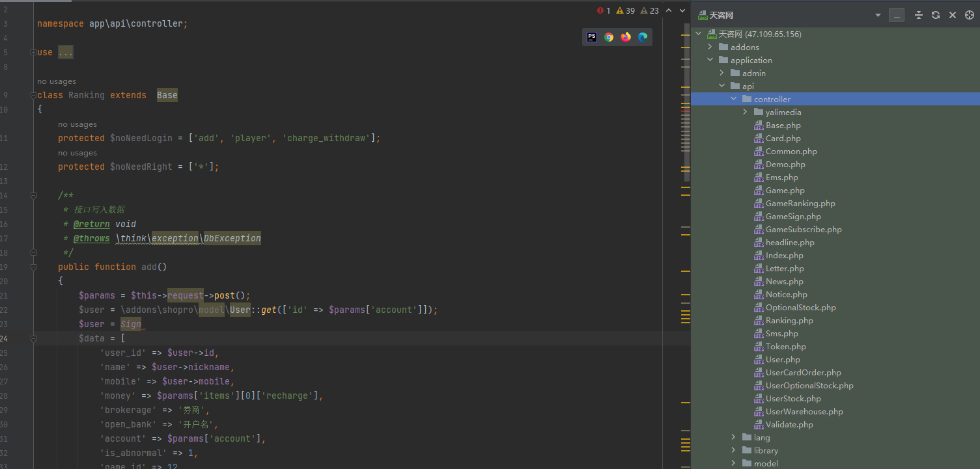980x469 pixels.
Task: Select the Ranking.php file icon
Action: coord(759,321)
